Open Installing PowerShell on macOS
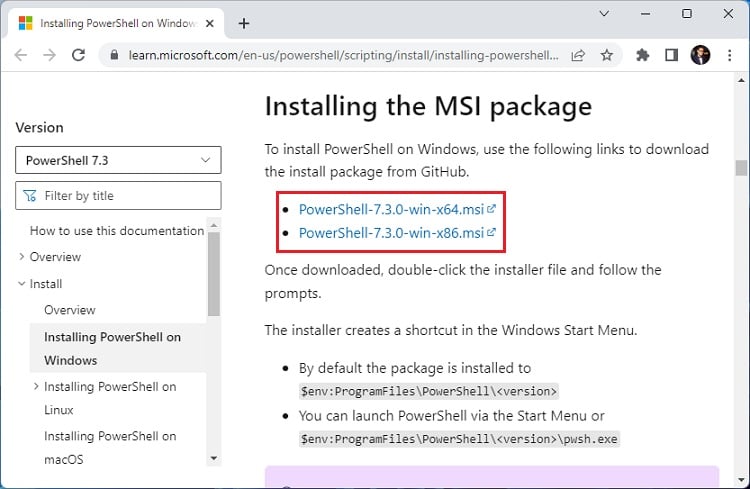This screenshot has height=489, width=750. 110,448
